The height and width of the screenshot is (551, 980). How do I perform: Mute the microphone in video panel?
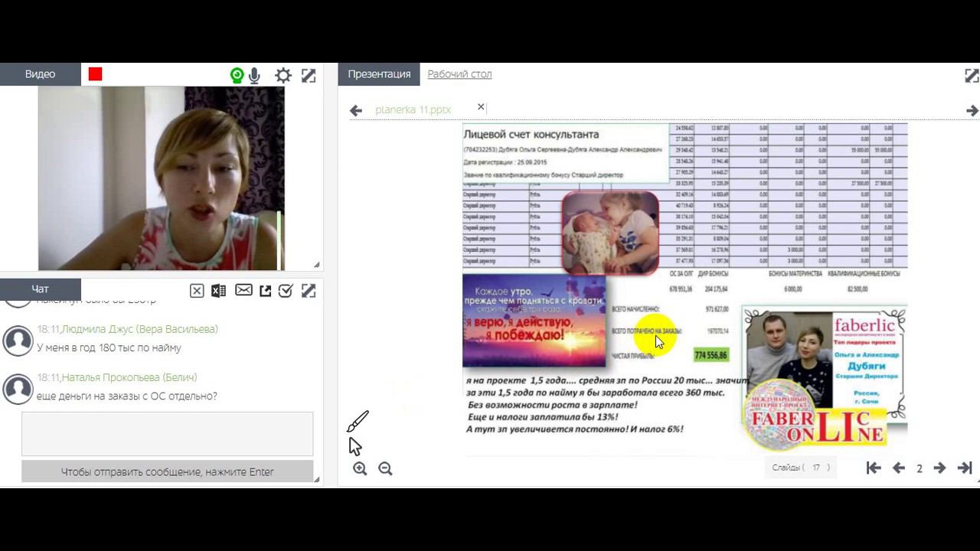[255, 75]
